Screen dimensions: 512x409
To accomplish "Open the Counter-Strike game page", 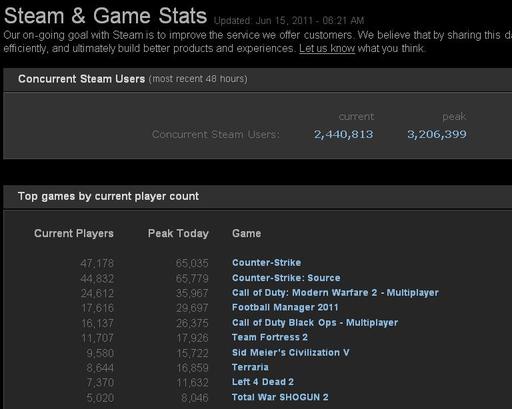I will 266,263.
